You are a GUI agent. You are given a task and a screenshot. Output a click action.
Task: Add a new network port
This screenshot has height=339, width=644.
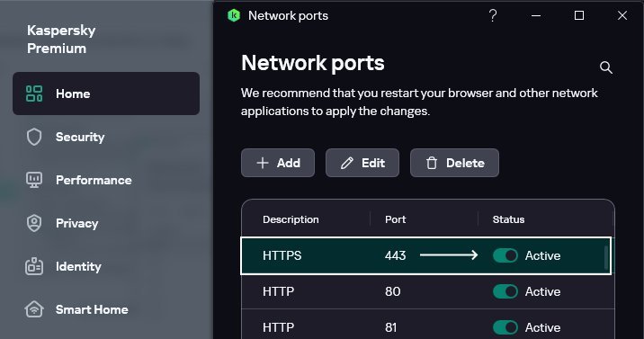pos(278,163)
